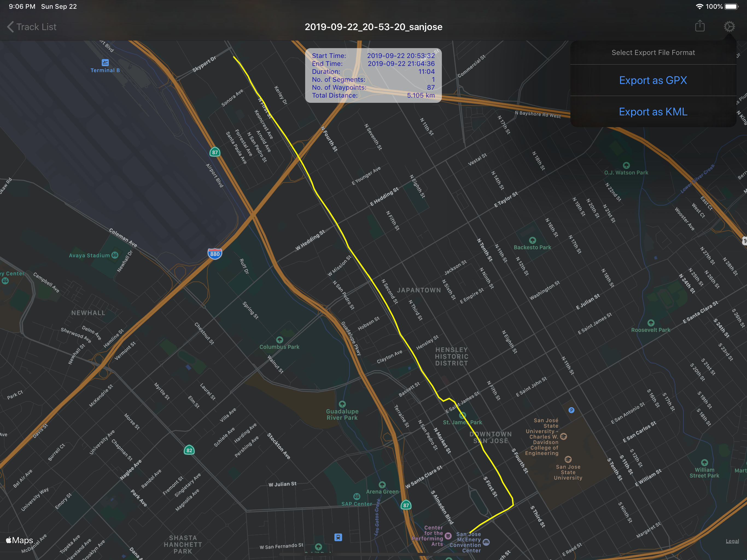
Task: Tap the track statistics info panel
Action: 373,75
